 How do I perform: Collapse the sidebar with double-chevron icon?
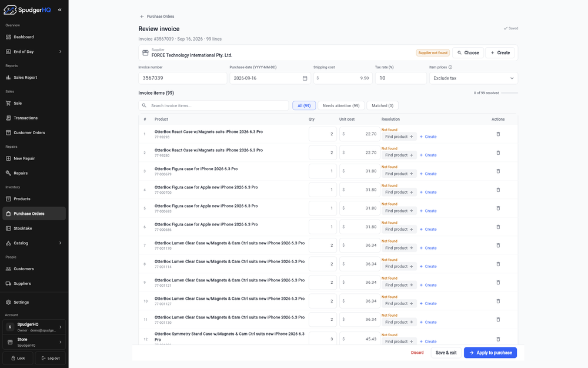pos(59,10)
